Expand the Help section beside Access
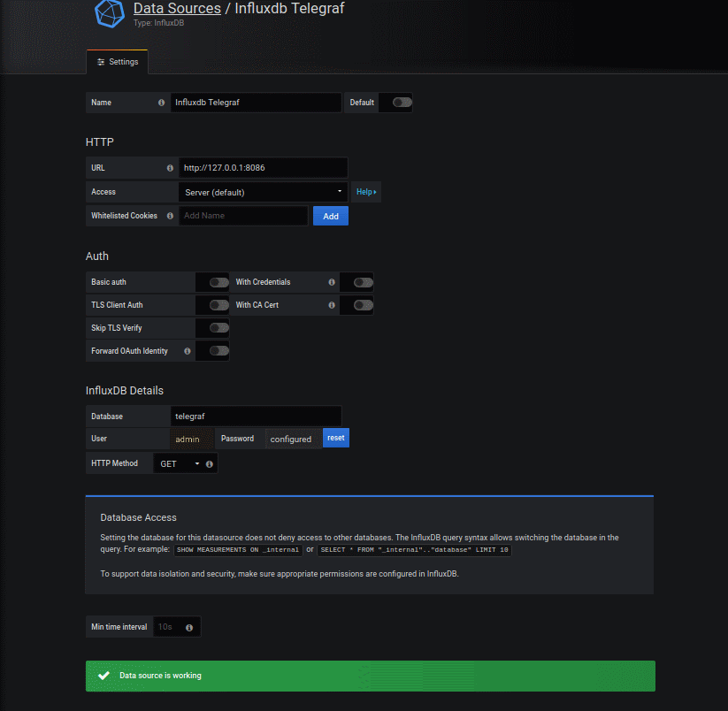Image resolution: width=728 pixels, height=711 pixels. pyautogui.click(x=366, y=192)
